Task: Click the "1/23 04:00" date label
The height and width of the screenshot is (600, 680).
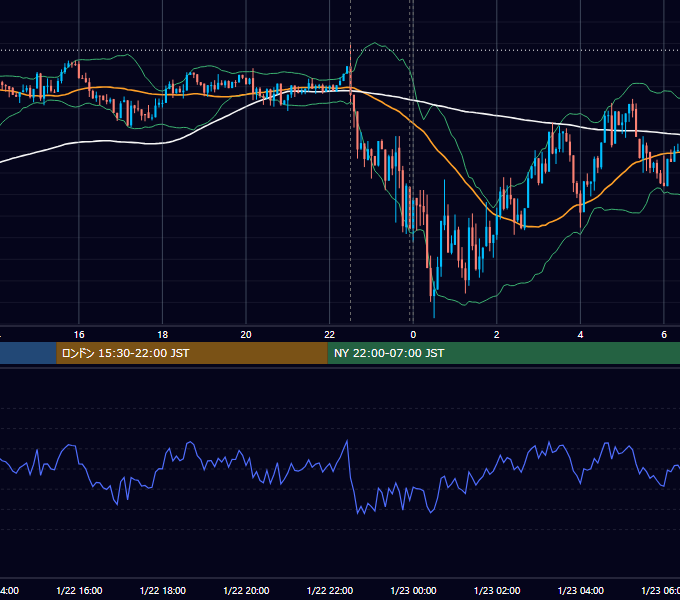Action: 581,590
